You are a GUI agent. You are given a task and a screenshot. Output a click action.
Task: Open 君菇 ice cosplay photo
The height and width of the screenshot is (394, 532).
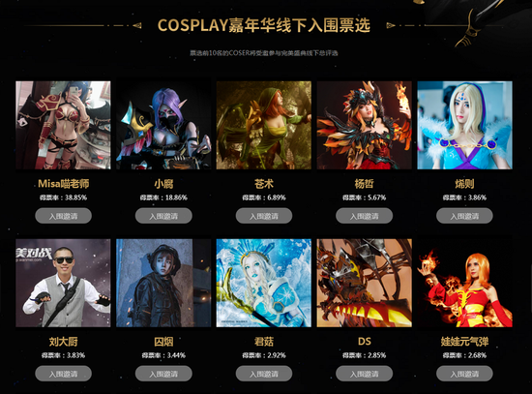click(x=264, y=283)
